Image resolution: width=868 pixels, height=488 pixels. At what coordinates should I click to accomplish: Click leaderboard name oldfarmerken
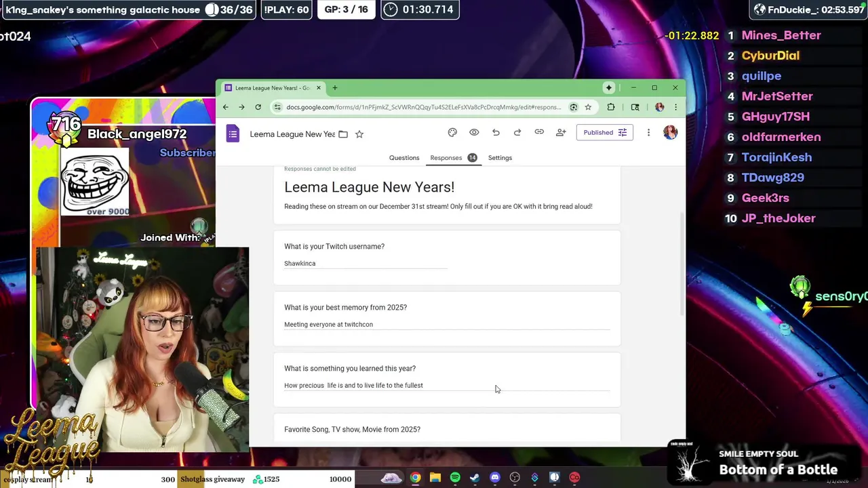pos(781,137)
